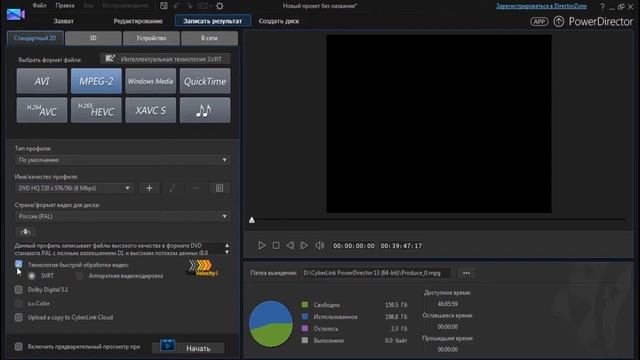Click the blue Использованное color legend
640x360 pixels.
[305, 316]
